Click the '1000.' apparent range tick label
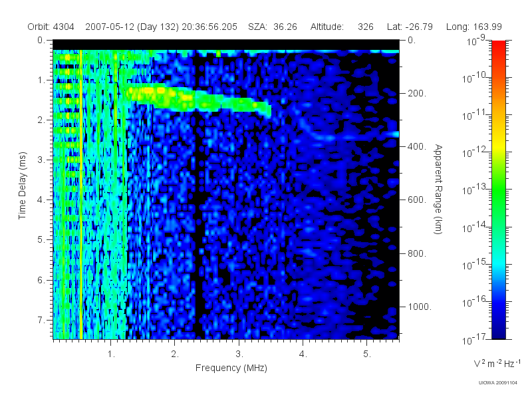This screenshot has width=532, height=399. [420, 307]
